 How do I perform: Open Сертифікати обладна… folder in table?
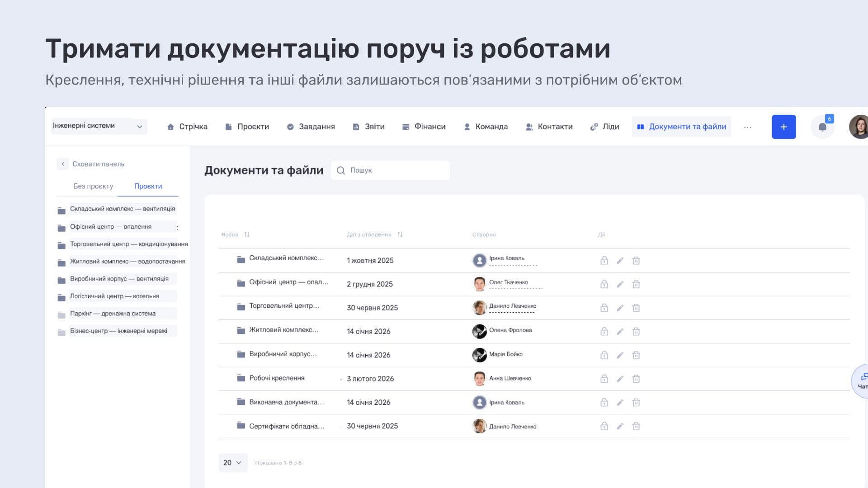(x=287, y=426)
